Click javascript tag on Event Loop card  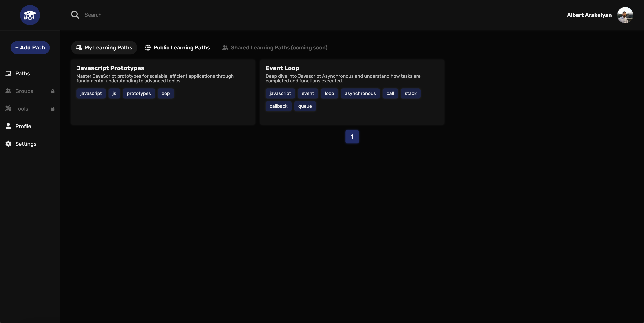[x=280, y=93]
